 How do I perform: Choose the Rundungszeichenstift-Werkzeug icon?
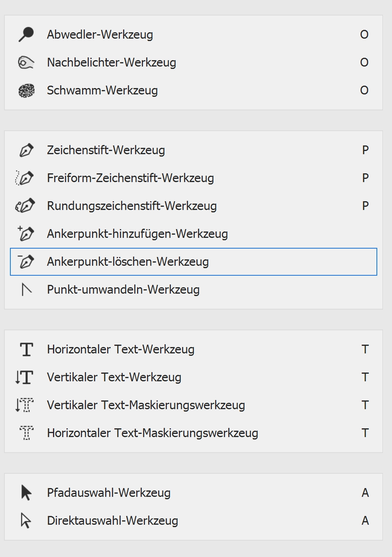point(25,206)
